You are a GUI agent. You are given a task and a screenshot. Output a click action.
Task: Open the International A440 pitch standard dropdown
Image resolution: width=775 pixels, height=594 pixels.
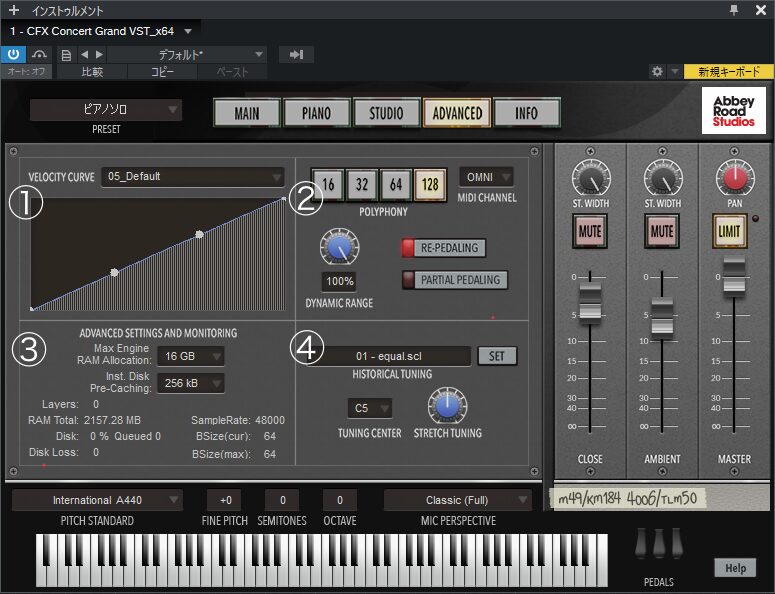tap(97, 500)
